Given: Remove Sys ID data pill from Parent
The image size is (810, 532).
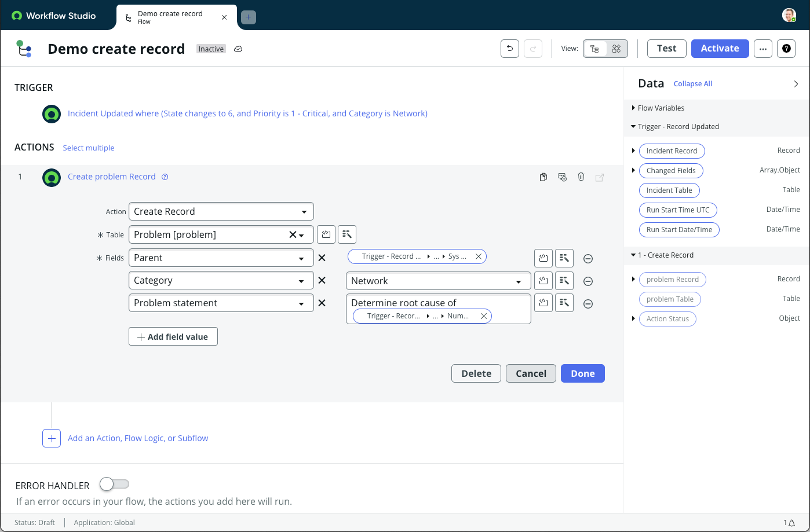Looking at the screenshot, I should tap(479, 256).
